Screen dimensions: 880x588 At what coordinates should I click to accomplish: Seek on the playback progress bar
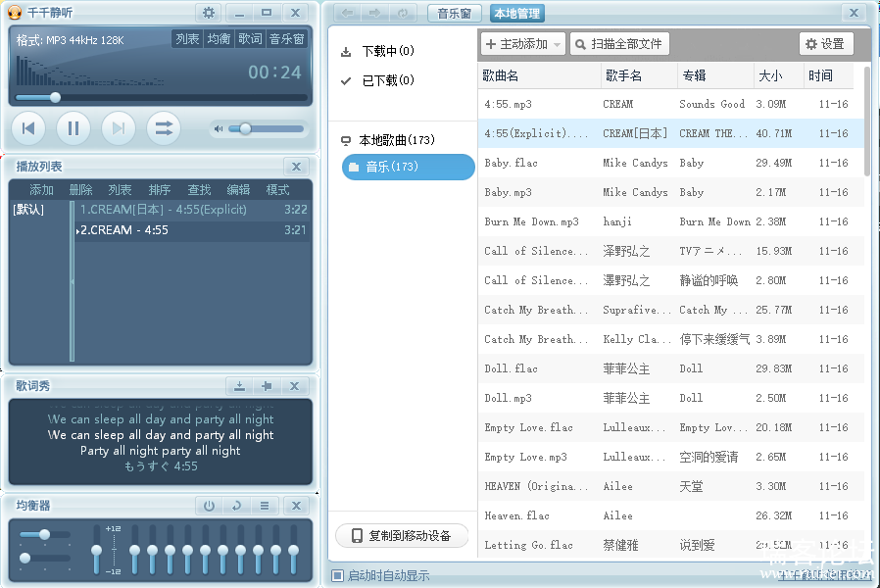click(x=161, y=98)
